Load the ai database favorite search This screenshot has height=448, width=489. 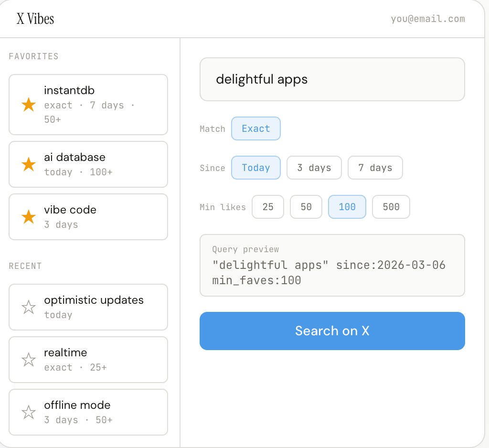[x=88, y=164]
